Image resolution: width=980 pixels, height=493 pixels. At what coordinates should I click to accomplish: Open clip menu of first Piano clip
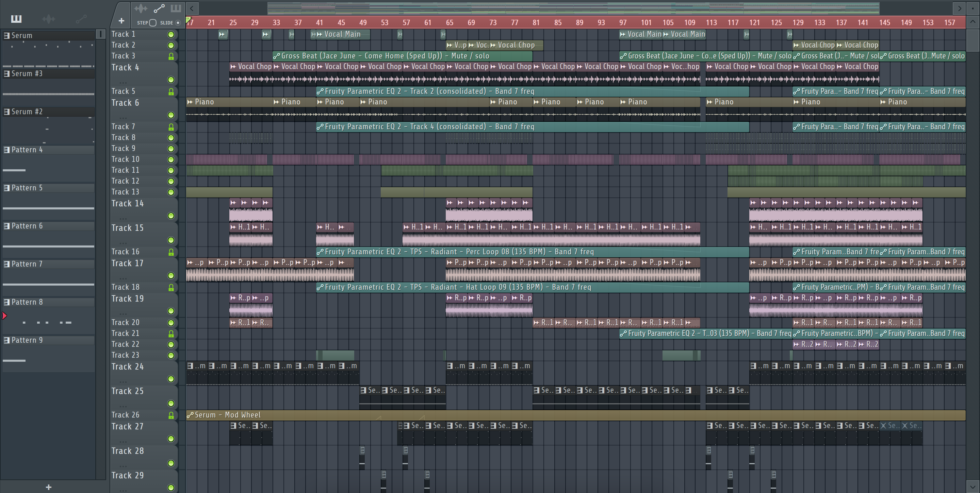[x=190, y=102]
